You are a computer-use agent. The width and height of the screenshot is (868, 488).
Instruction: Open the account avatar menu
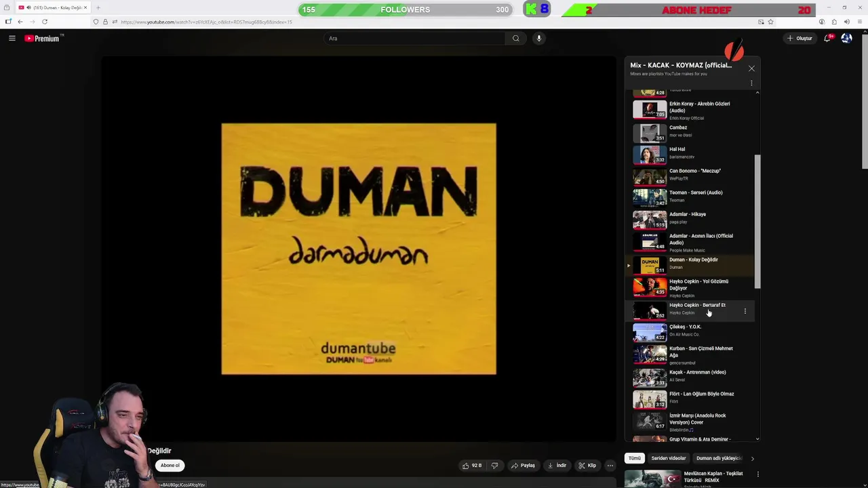(x=846, y=39)
